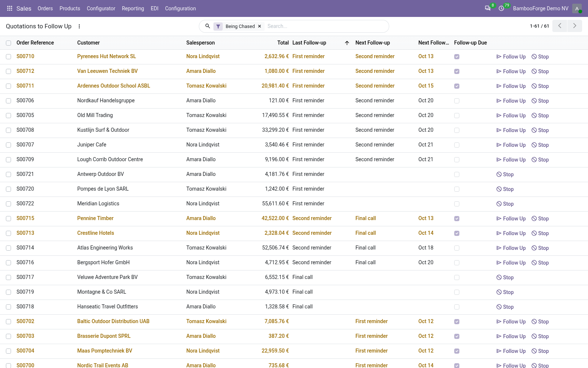This screenshot has height=368, width=588.
Task: Open company switcher BambooForge Demo NV
Action: pyautogui.click(x=541, y=8)
